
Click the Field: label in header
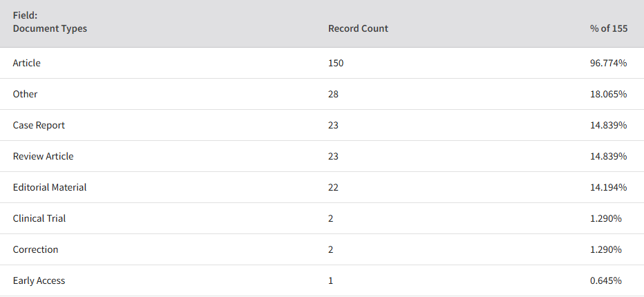[25, 16]
